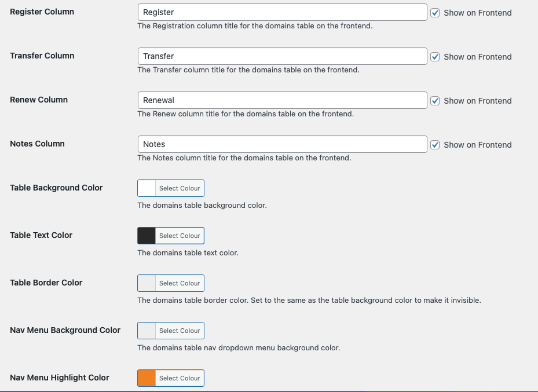Open Select Colour for Table Border Color
This screenshot has width=538, height=392.
[x=180, y=283]
